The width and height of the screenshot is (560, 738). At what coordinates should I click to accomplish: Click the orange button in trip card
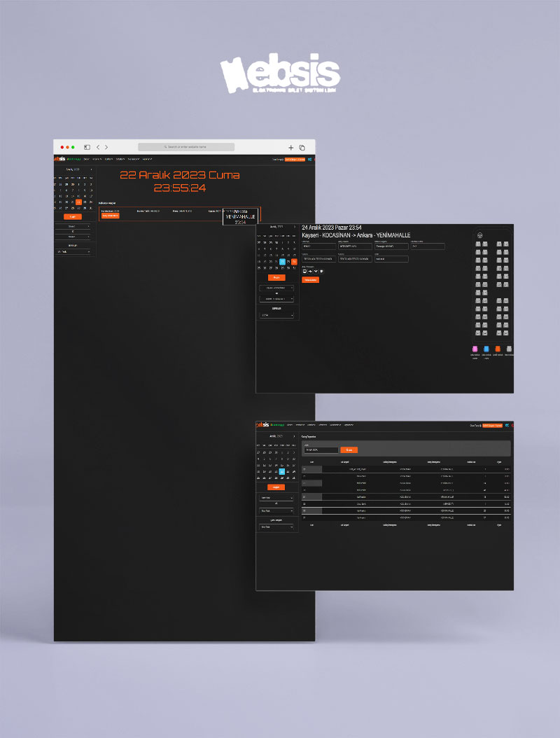110,216
